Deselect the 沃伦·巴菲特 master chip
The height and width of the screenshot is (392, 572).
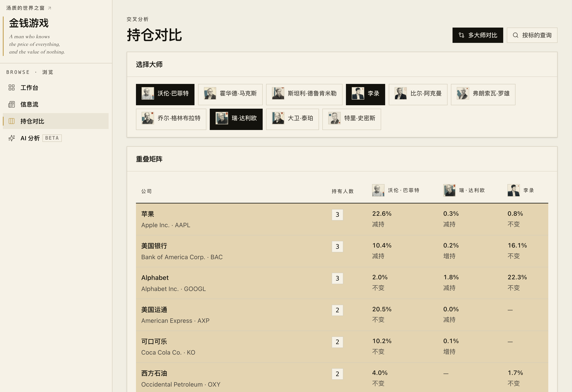click(165, 95)
